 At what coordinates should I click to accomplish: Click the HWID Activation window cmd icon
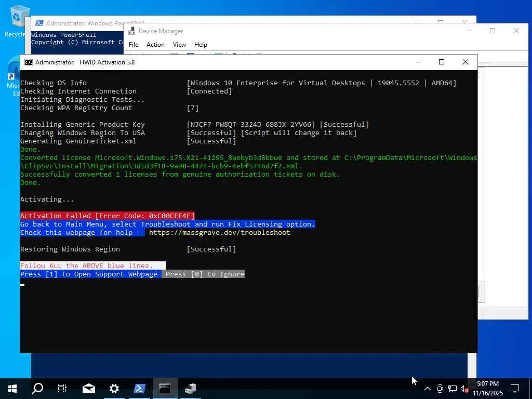[x=29, y=62]
